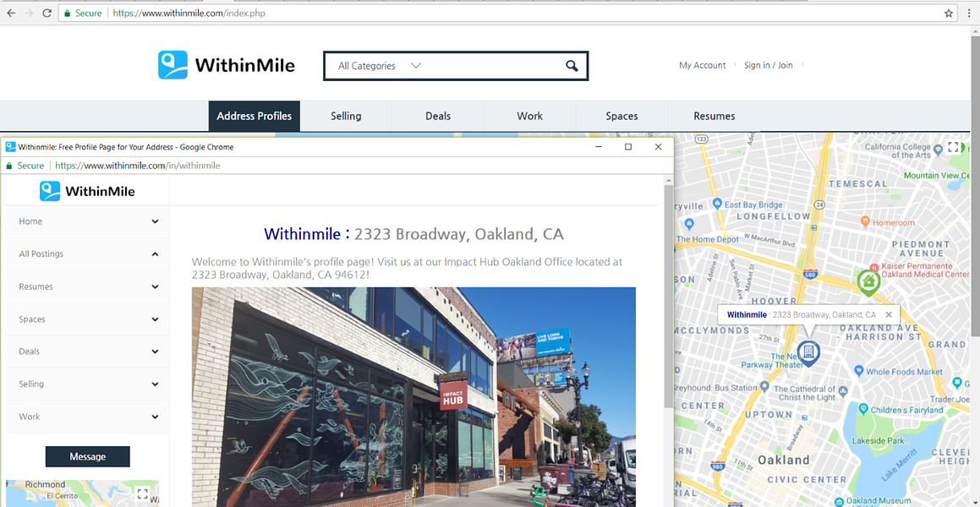Bookmark this page with the star icon
This screenshot has width=980, height=507.
(949, 14)
